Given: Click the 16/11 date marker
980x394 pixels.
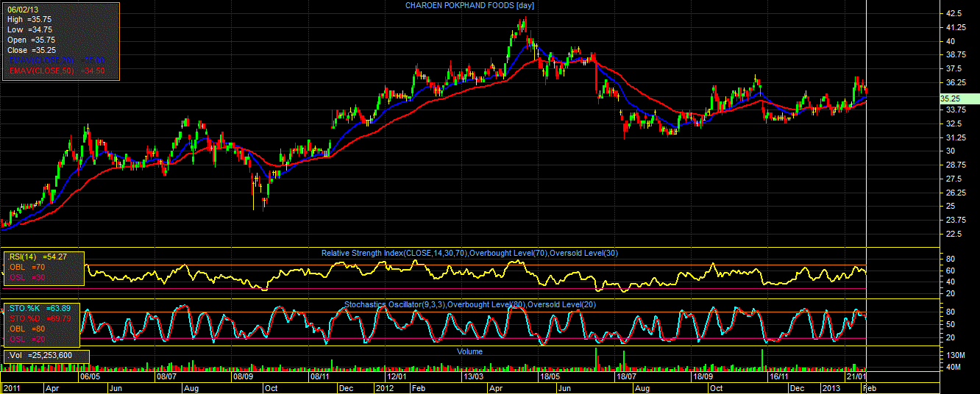Looking at the screenshot, I should 779,376.
